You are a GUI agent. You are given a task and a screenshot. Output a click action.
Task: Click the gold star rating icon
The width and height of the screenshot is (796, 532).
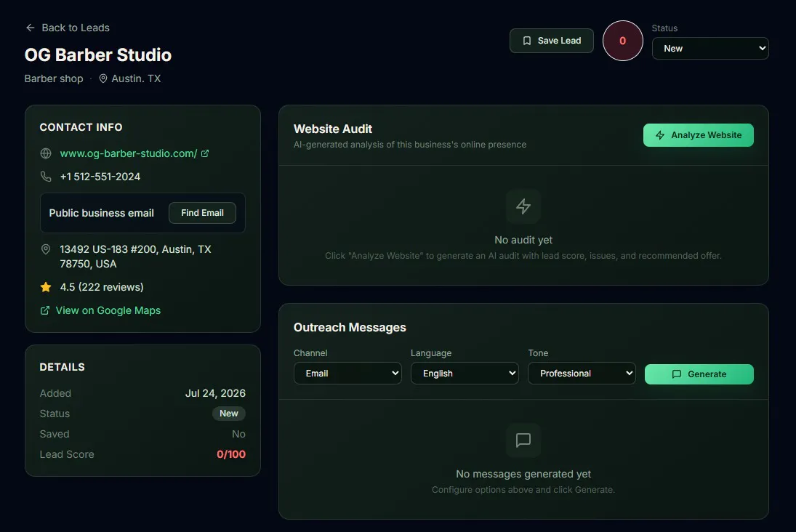[46, 287]
